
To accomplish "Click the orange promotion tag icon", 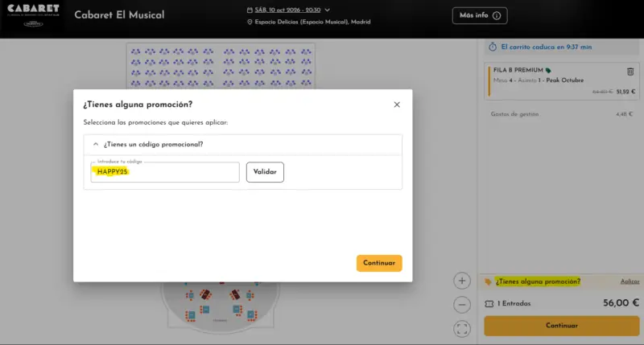I will pyautogui.click(x=488, y=281).
